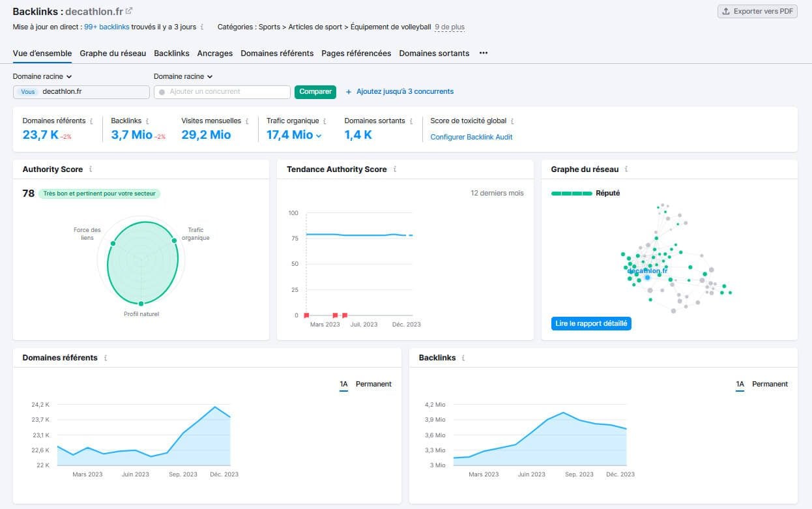Click Domaines sortants value 1,4 K
812x509 pixels.
tap(358, 135)
